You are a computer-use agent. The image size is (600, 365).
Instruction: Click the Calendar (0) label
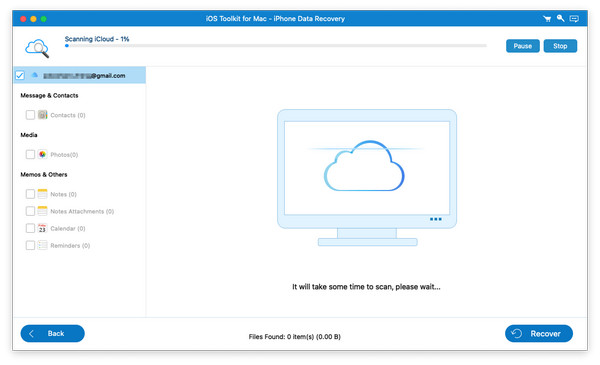(68, 228)
